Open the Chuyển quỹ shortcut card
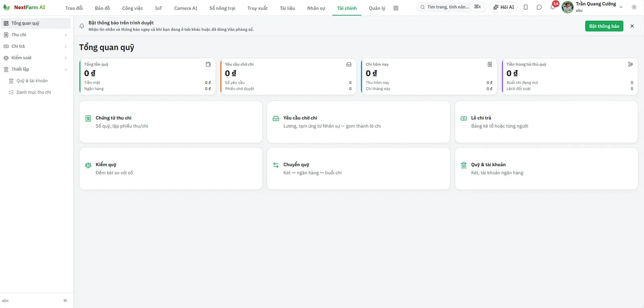The height and width of the screenshot is (308, 644). coord(359,169)
